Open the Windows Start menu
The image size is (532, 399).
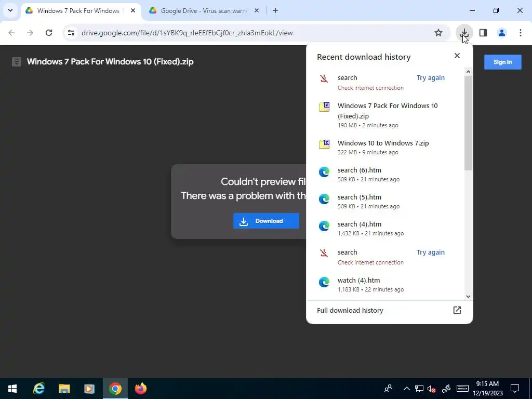click(x=12, y=389)
